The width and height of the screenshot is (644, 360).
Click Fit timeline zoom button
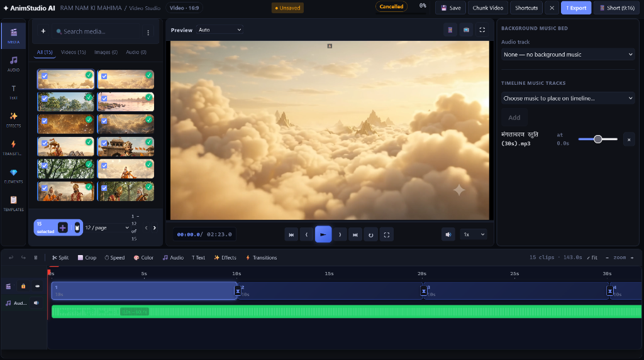tap(592, 258)
